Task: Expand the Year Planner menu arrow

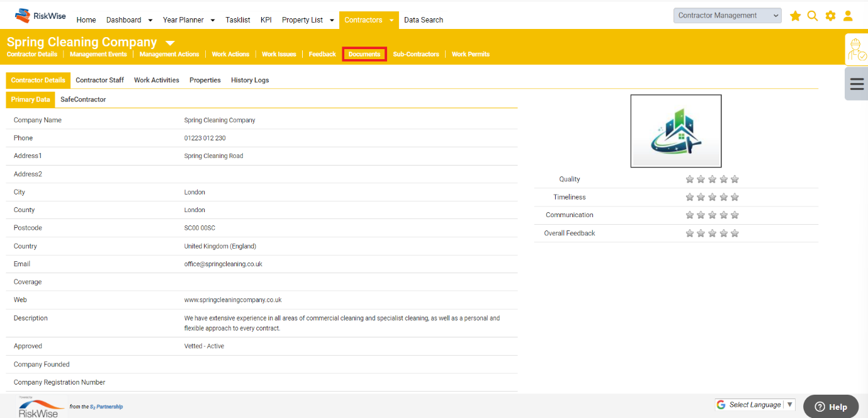Action: pyautogui.click(x=212, y=20)
